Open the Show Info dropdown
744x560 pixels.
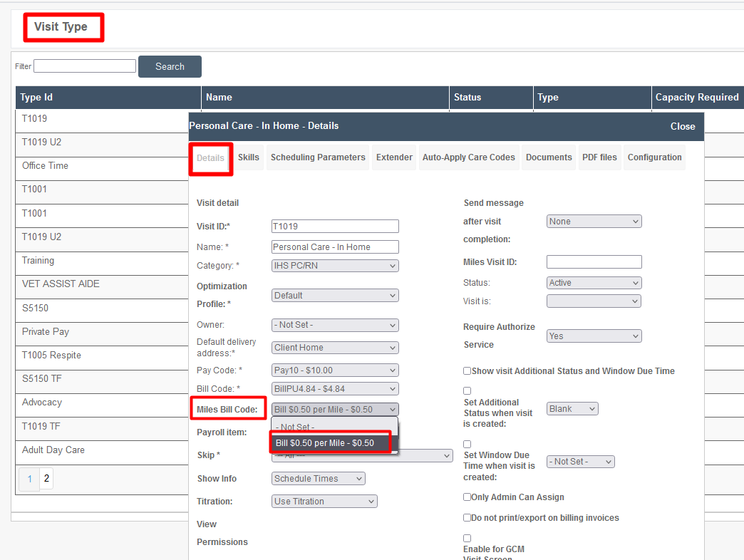319,479
